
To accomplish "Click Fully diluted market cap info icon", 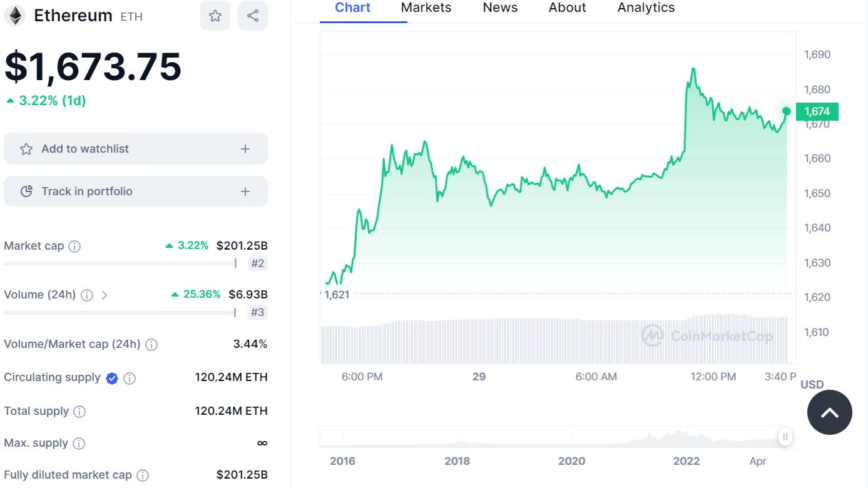I will pos(143,475).
